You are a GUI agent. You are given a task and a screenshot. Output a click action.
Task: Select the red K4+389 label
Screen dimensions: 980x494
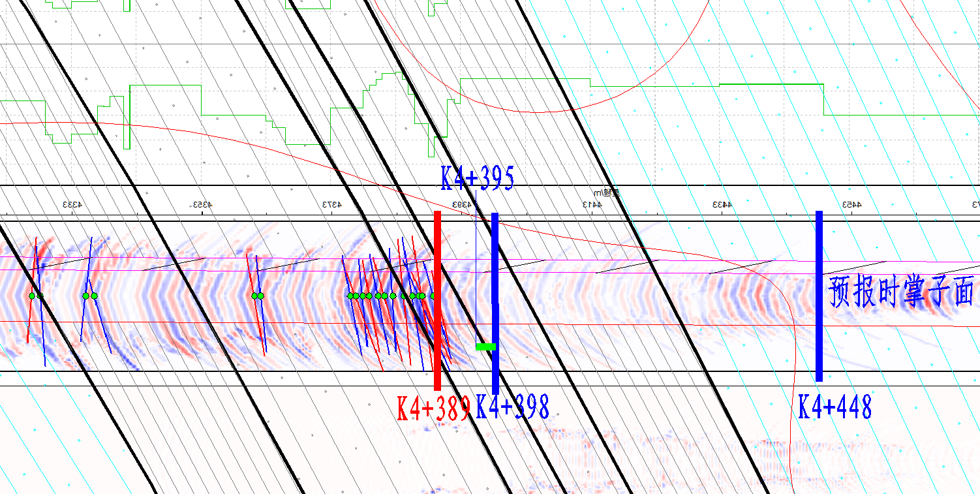point(433,409)
